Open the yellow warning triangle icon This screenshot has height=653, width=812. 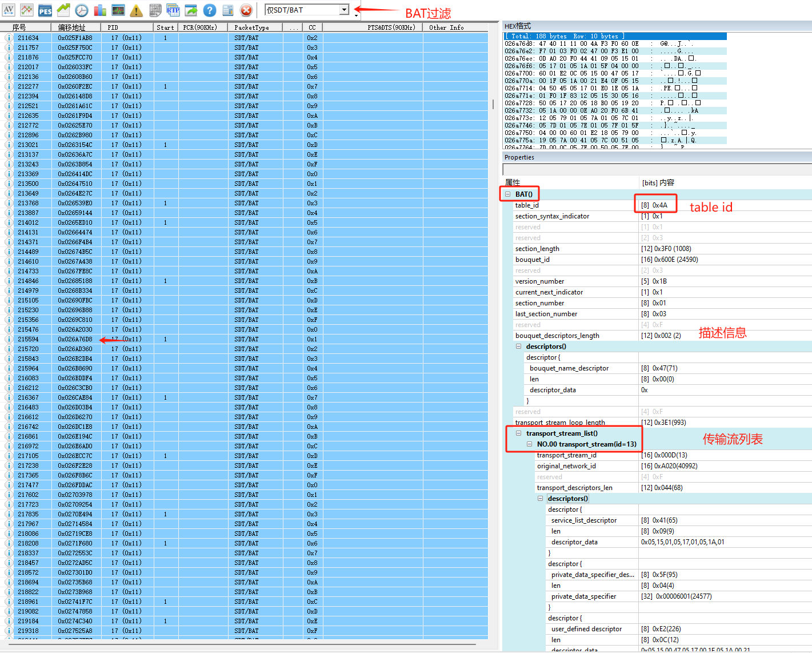tap(137, 10)
